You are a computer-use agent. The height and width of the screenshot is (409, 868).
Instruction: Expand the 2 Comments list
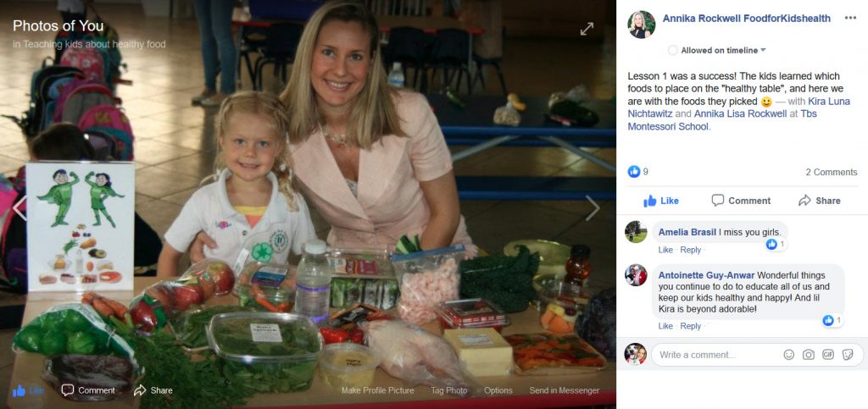[831, 172]
